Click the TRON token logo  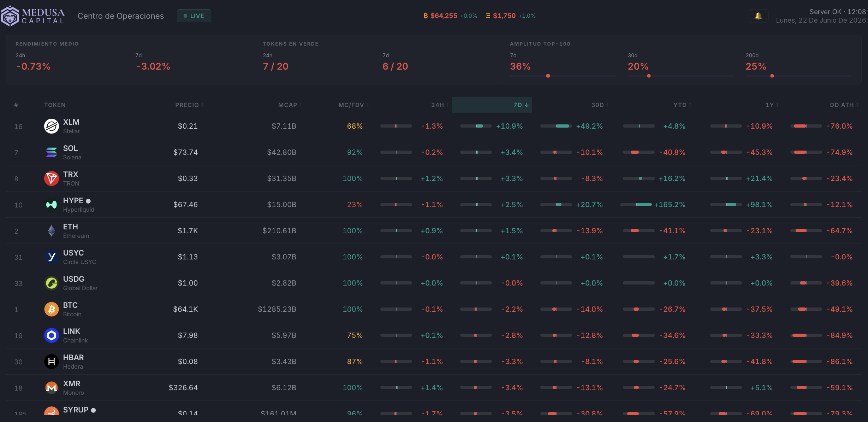click(x=52, y=178)
